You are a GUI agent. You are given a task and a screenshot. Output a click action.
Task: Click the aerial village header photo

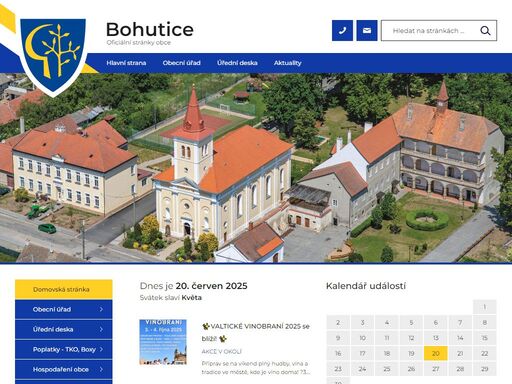coord(256,168)
